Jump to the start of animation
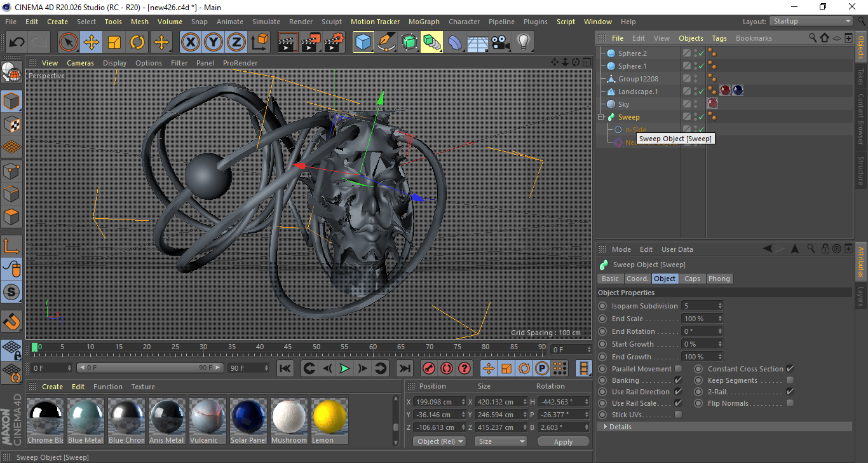Screen dimensions: 868x463 [285, 368]
